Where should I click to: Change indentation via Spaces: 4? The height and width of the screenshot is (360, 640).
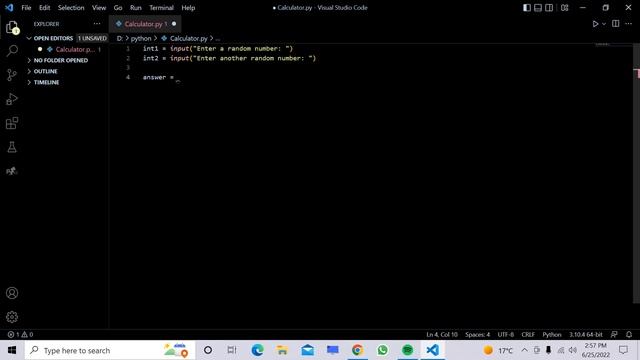(x=477, y=334)
